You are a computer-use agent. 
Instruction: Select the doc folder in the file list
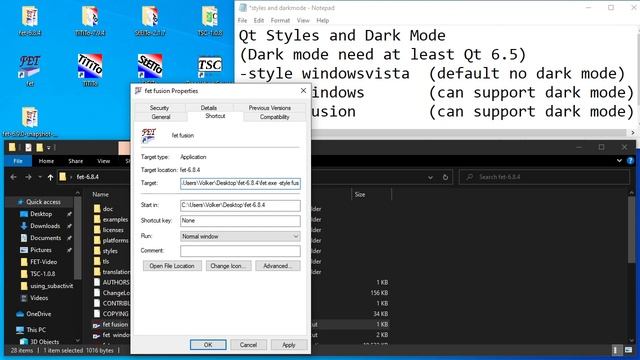click(x=108, y=209)
